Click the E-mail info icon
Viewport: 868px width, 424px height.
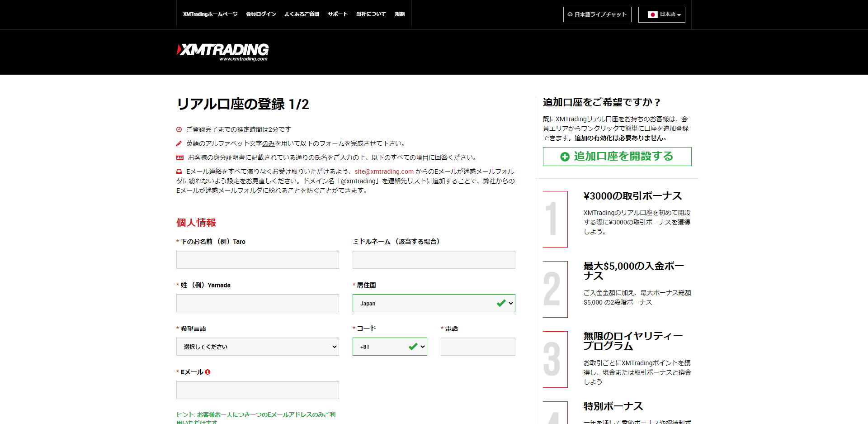tap(208, 372)
